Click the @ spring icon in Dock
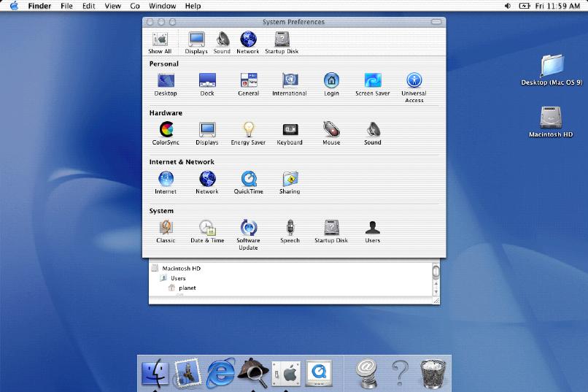The image size is (588, 392). pyautogui.click(x=367, y=373)
